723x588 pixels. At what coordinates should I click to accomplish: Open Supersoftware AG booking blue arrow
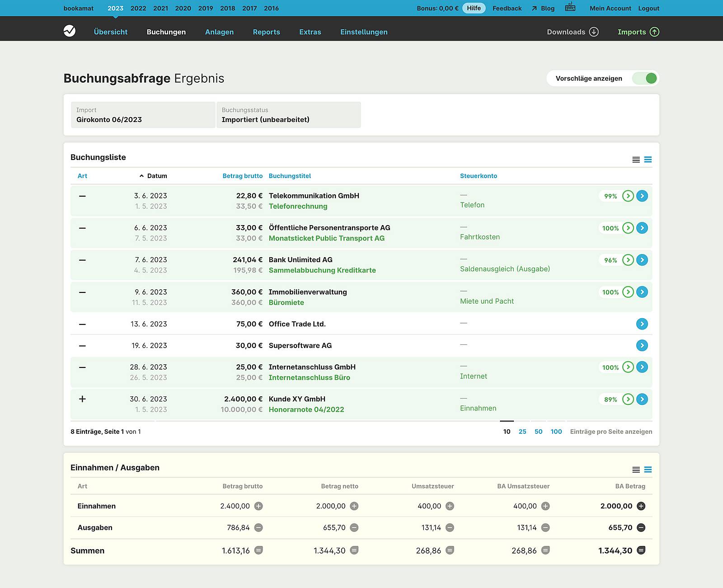[642, 345]
